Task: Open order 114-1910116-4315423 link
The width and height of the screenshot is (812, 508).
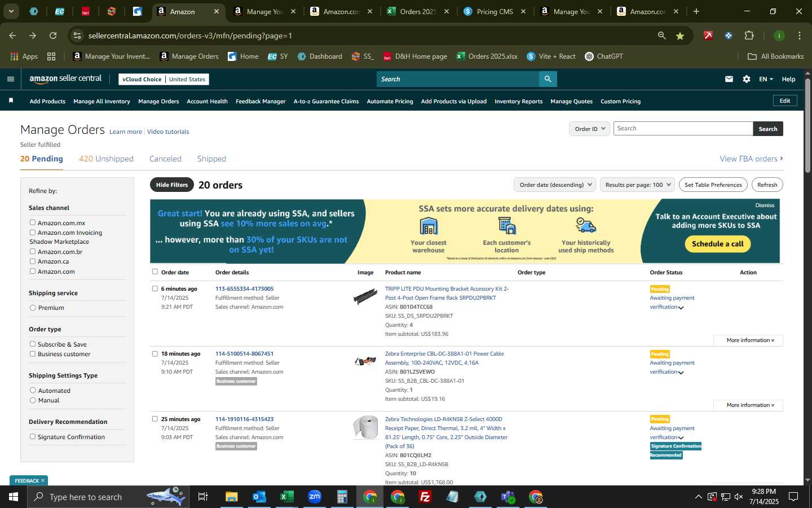Action: tap(244, 419)
